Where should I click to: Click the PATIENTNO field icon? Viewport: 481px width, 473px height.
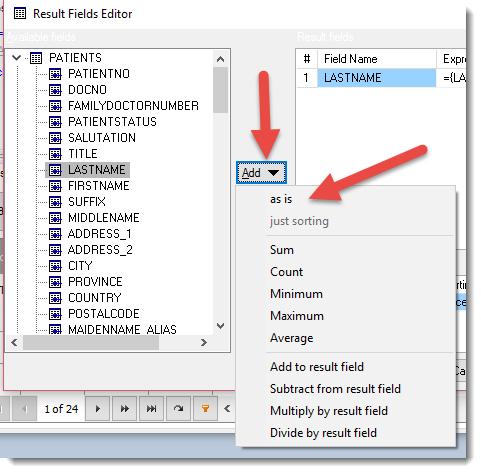(x=55, y=74)
